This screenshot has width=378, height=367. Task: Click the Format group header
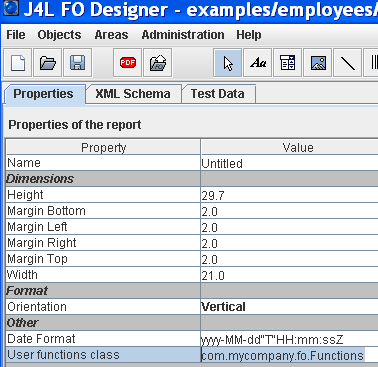pyautogui.click(x=103, y=291)
